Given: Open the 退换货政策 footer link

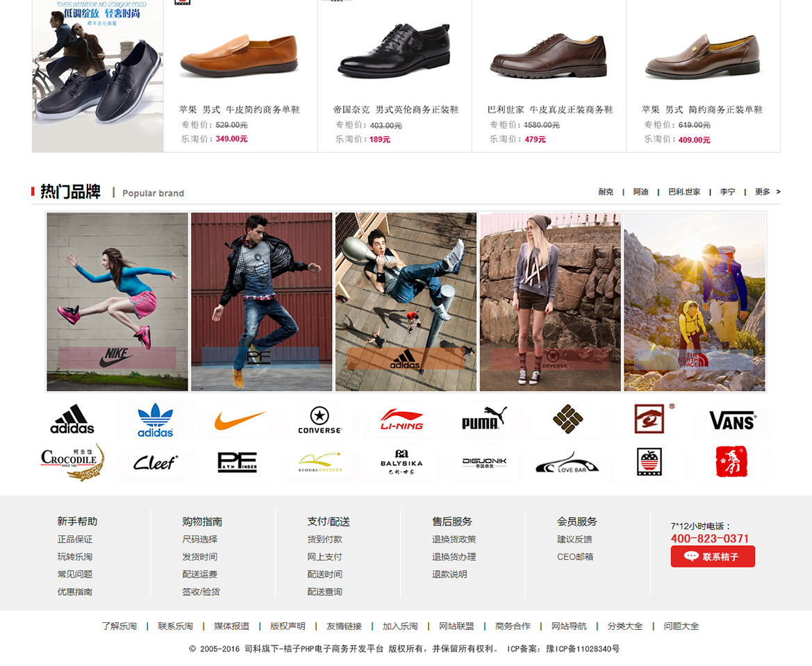Looking at the screenshot, I should 454,539.
